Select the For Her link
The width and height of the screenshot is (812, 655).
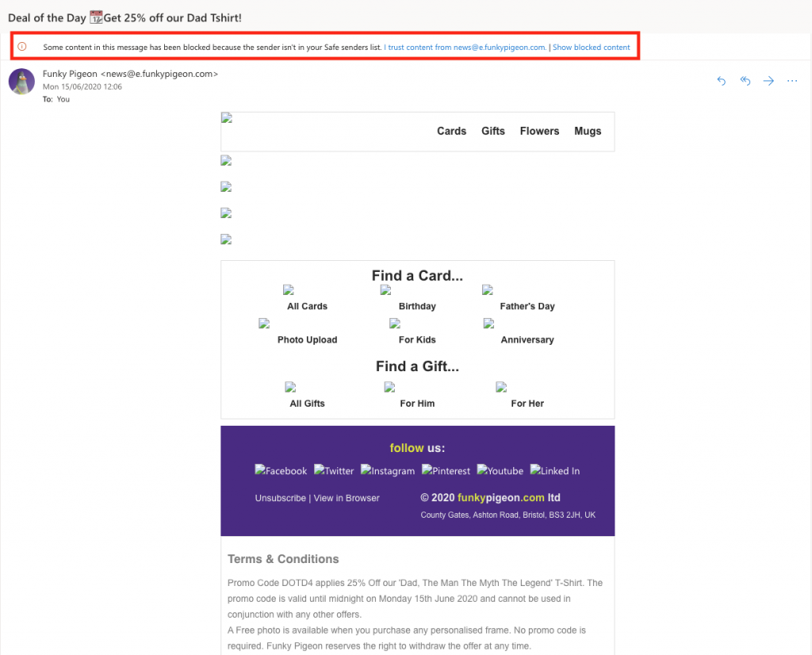(x=527, y=404)
